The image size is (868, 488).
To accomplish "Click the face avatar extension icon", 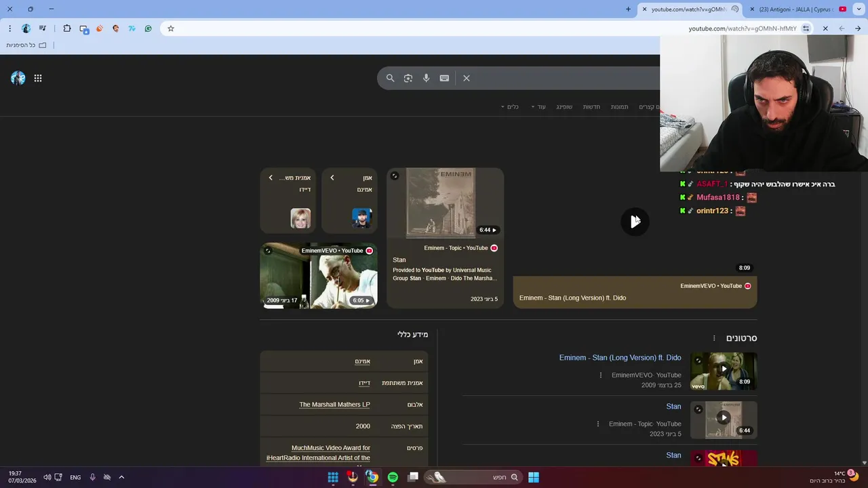I will click(116, 28).
